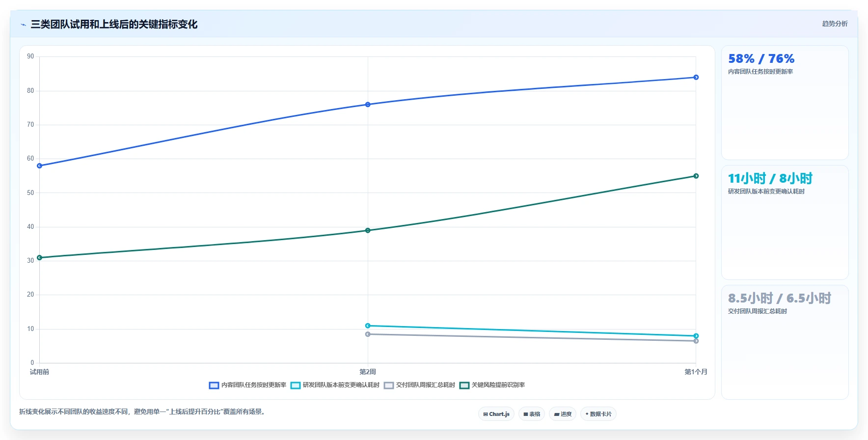Toggle 内容团队任务按时更新率 legend swatch
Screen dimensions: 868x440
coord(214,385)
